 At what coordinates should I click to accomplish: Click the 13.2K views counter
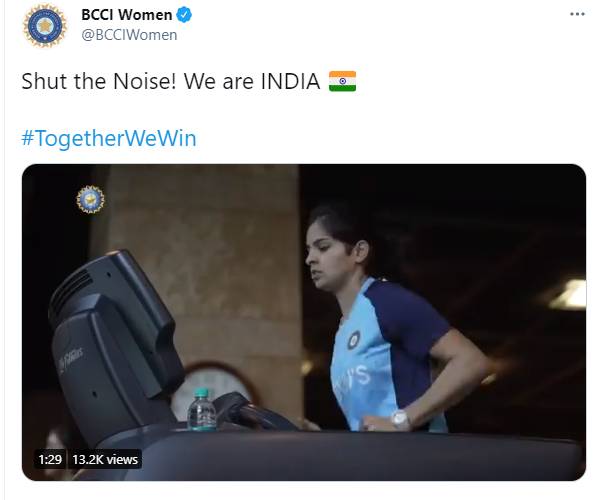click(105, 459)
